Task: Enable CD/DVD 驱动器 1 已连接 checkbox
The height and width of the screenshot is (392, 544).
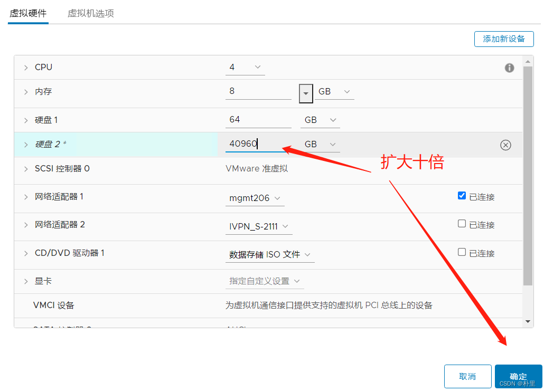Action: 462,252
